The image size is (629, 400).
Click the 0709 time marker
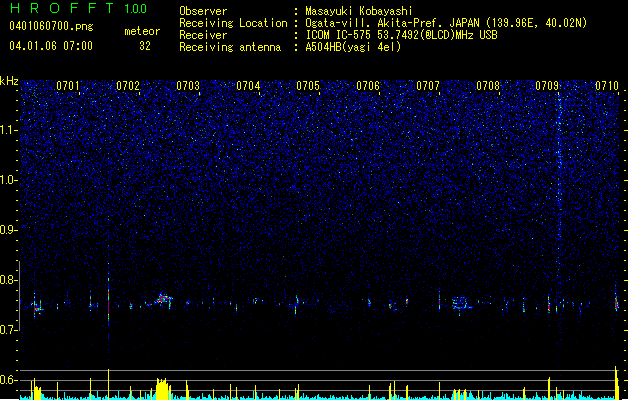coord(547,86)
